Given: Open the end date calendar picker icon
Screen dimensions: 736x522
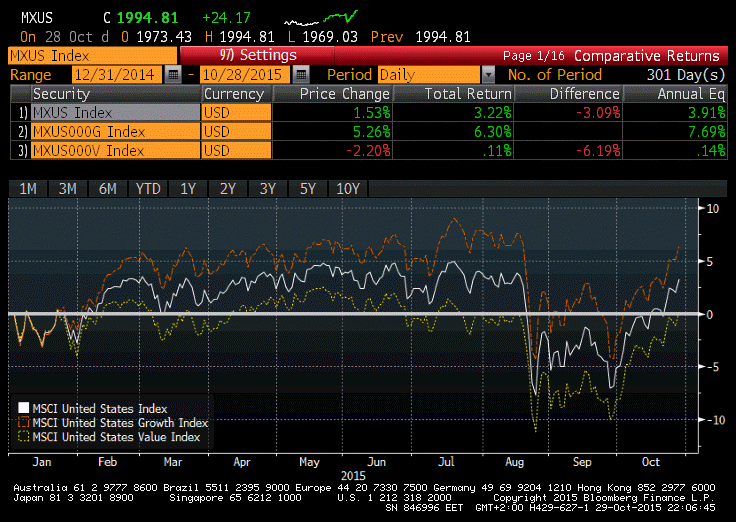Looking at the screenshot, I should pos(301,75).
